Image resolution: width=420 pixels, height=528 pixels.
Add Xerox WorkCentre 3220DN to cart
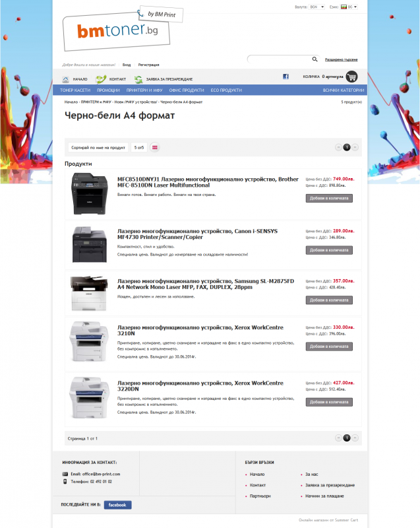click(x=329, y=402)
